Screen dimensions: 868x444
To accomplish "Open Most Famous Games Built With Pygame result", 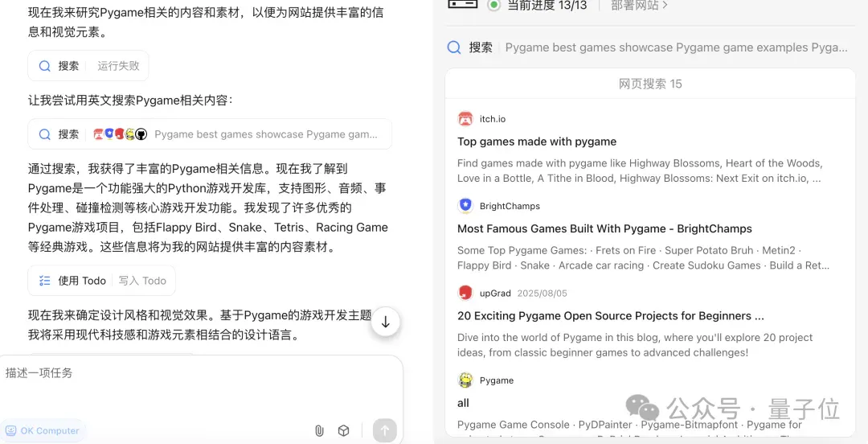I will click(604, 228).
